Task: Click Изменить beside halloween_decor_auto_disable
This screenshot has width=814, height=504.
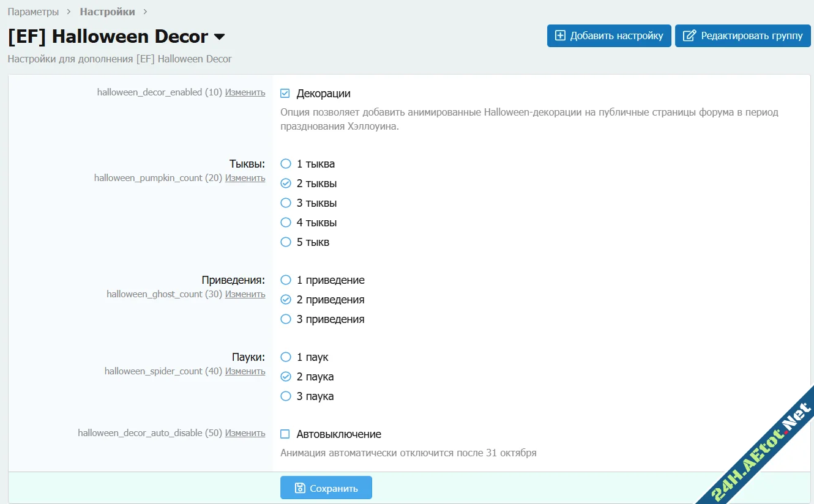Action: pos(245,433)
